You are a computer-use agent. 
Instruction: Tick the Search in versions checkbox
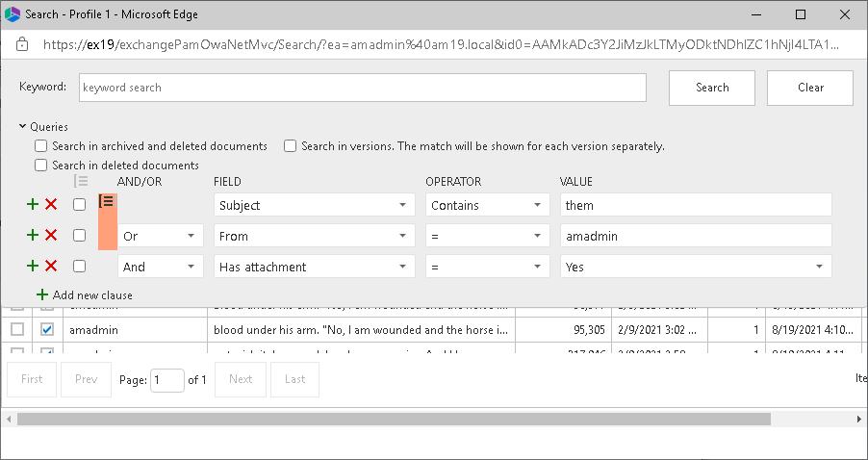[x=290, y=146]
